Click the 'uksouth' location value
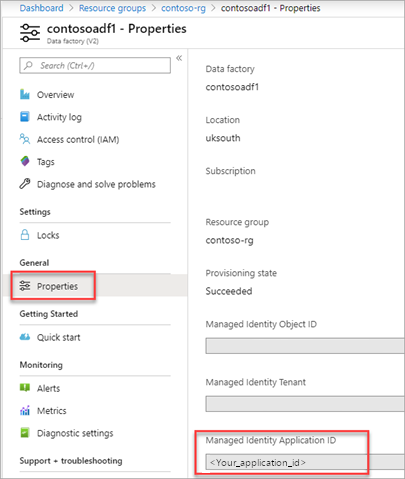Screen dimensions: 405x479 pyautogui.click(x=223, y=138)
